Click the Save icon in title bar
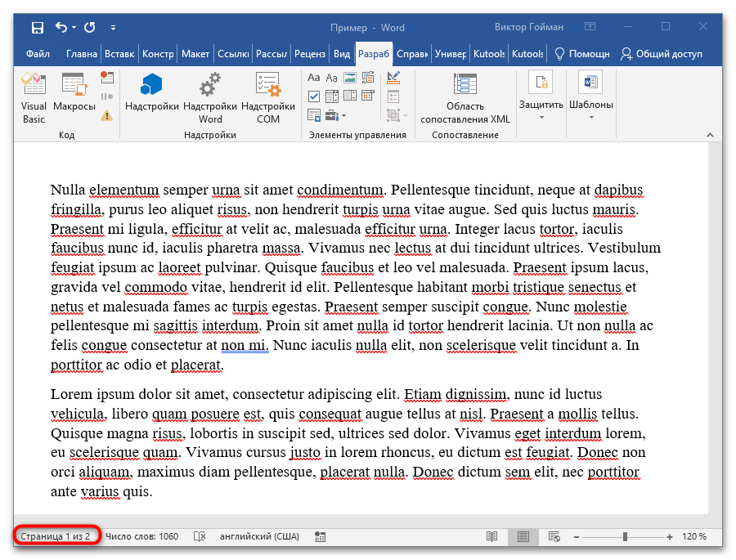Screen dimensions: 736x560 click(x=37, y=28)
